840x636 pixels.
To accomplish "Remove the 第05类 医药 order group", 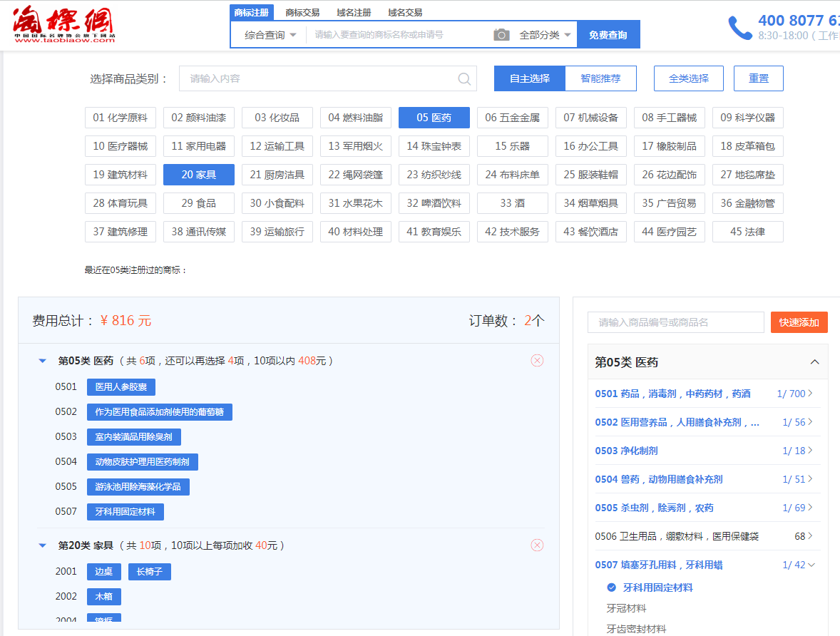I will [537, 361].
